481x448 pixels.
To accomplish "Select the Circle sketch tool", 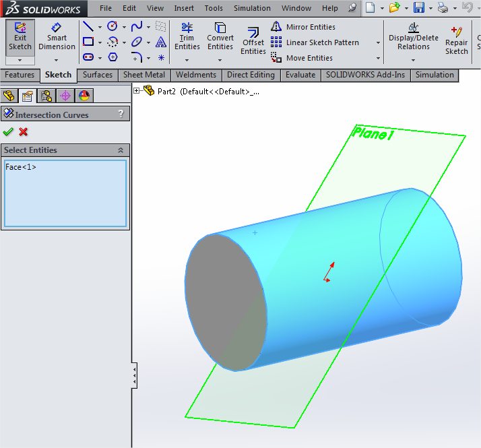I will tap(112, 27).
